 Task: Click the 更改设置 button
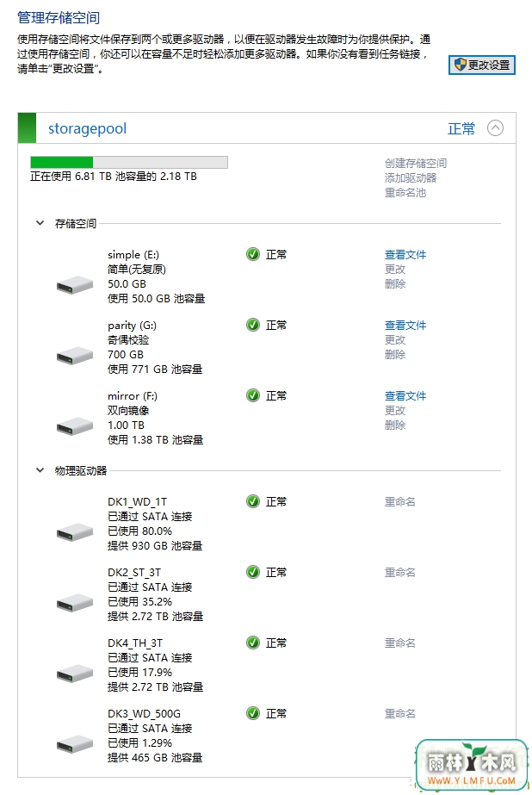point(482,65)
